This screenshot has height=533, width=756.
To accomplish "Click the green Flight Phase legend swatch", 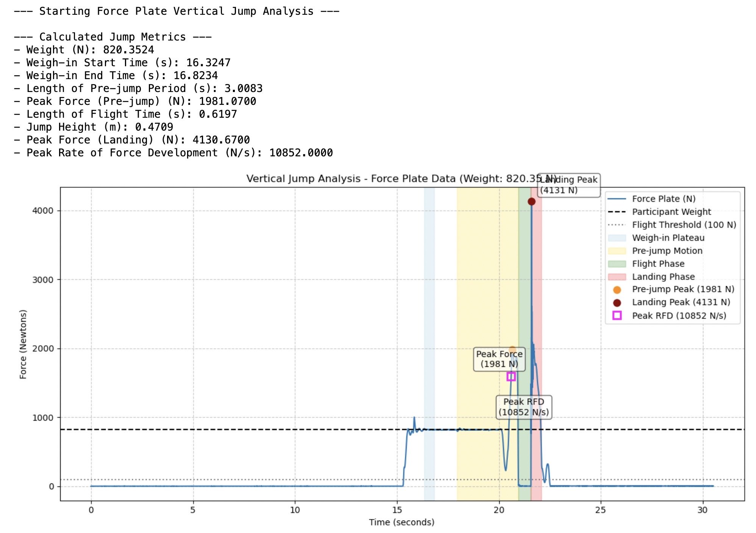I will point(617,264).
